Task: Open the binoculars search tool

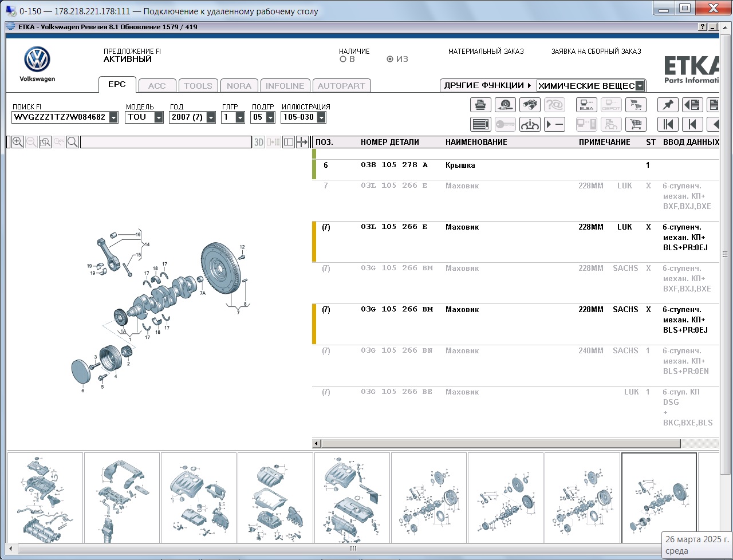Action: tap(530, 105)
